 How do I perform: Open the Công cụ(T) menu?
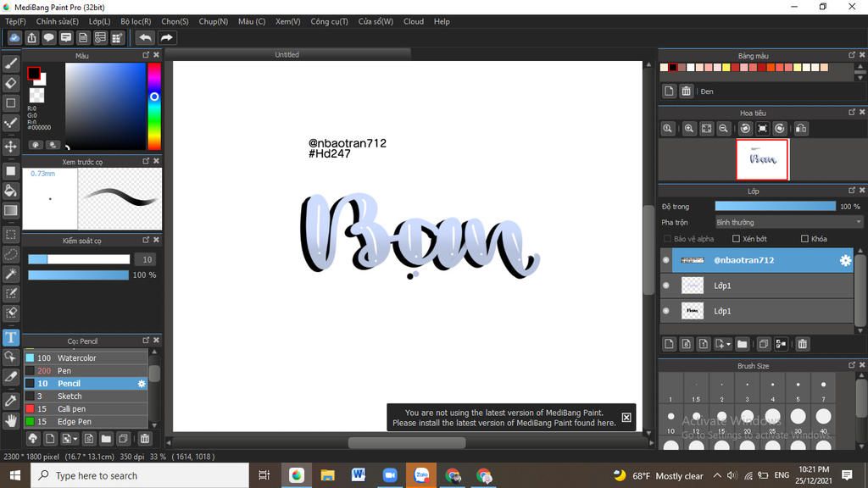pyautogui.click(x=330, y=21)
